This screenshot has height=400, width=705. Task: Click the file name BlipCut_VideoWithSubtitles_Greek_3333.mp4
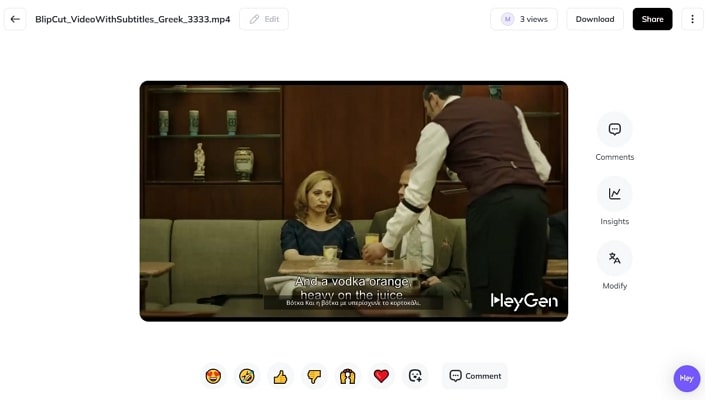point(133,19)
